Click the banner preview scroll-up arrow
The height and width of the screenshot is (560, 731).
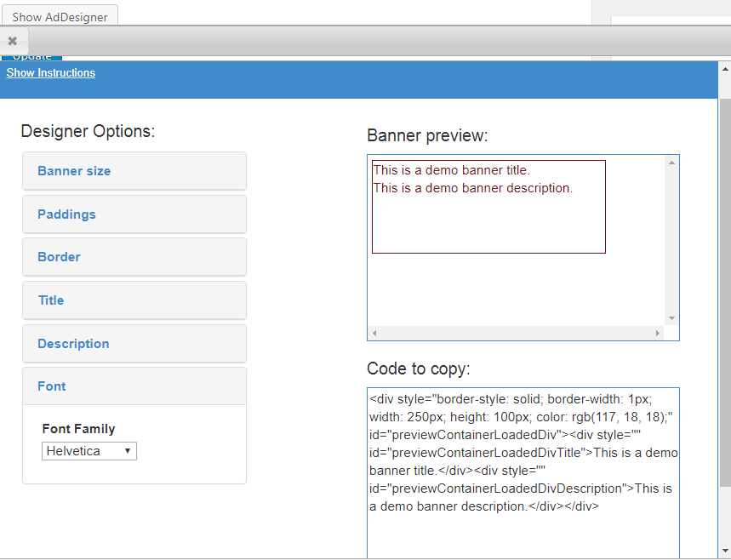[671, 162]
